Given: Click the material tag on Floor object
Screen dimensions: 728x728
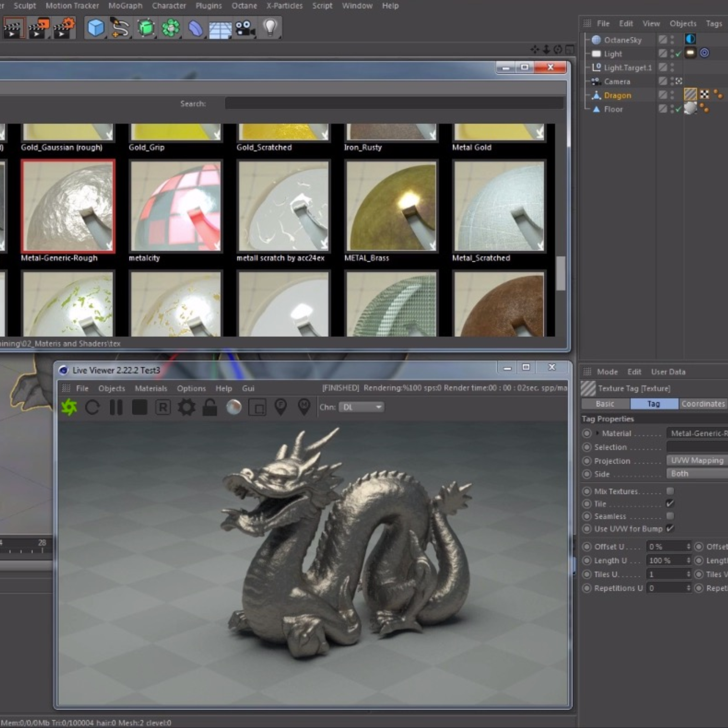Looking at the screenshot, I should tap(690, 108).
